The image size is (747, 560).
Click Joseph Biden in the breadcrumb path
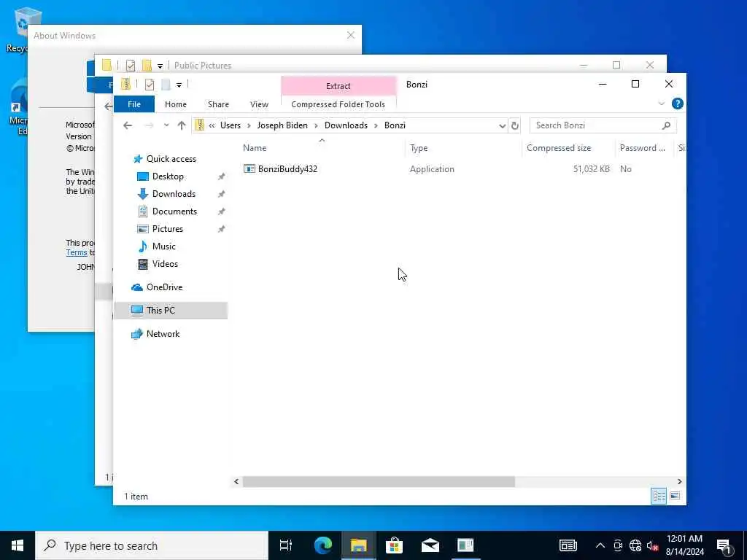click(x=282, y=125)
